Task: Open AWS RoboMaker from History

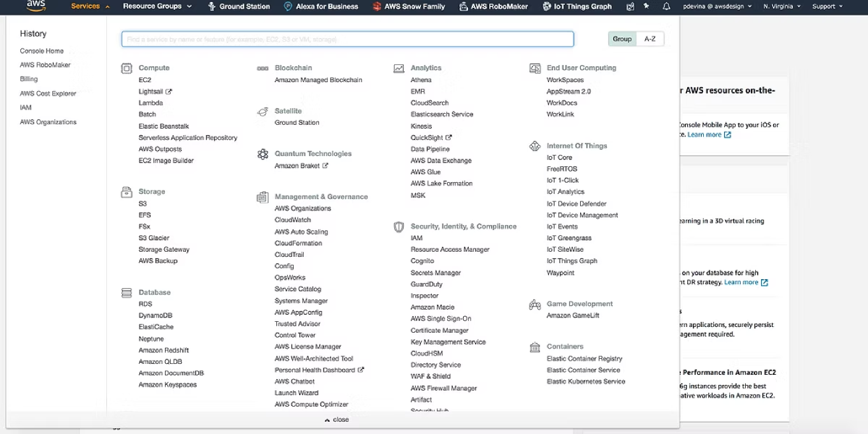Action: [x=45, y=65]
